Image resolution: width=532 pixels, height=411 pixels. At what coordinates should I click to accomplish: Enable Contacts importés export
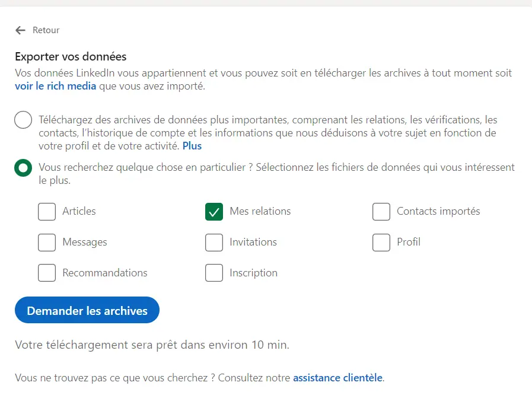point(381,211)
